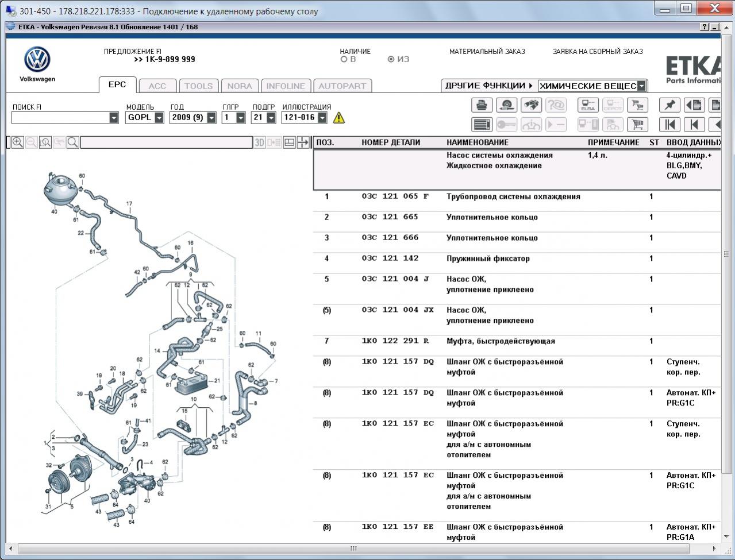Click the double shopping carts icon
Image resolution: width=735 pixels, height=560 pixels.
637,105
